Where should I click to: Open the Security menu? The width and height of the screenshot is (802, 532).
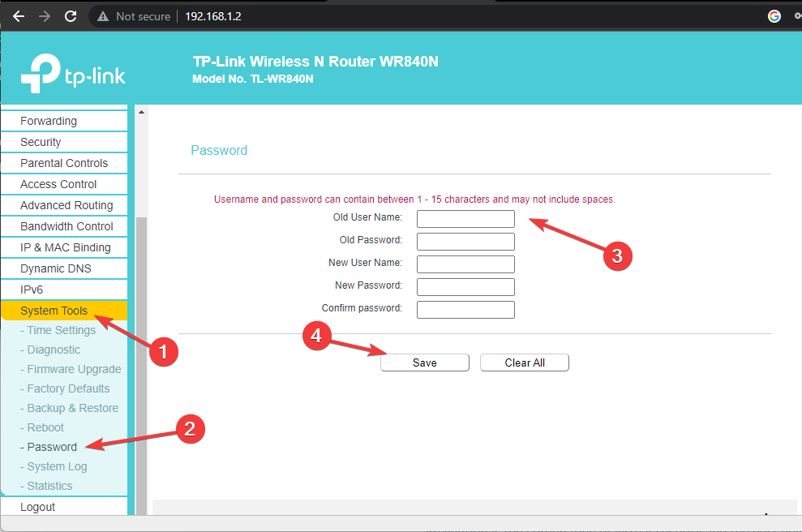[64, 142]
